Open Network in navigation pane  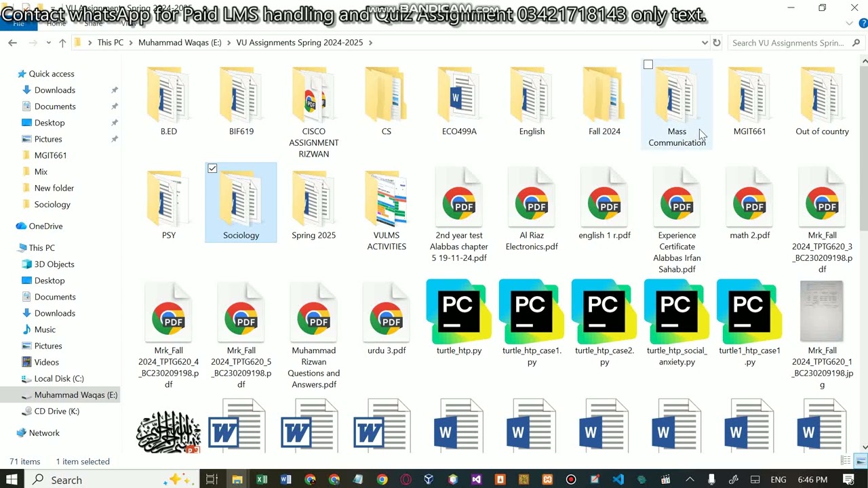click(x=44, y=433)
